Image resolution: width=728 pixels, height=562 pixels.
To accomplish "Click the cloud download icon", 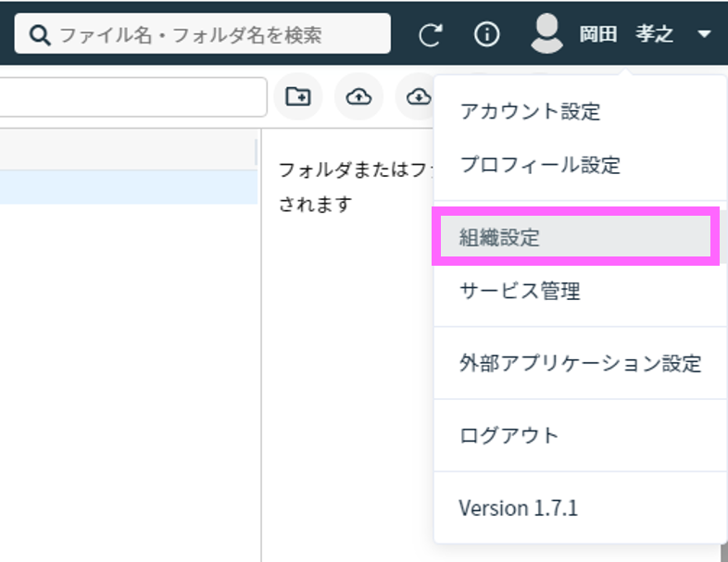I will pos(419,96).
